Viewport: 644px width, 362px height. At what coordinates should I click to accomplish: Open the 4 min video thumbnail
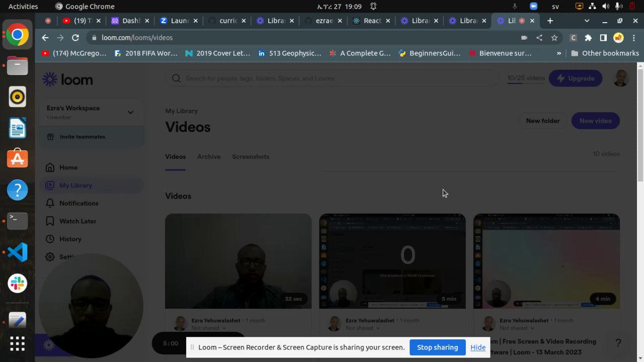tap(546, 261)
